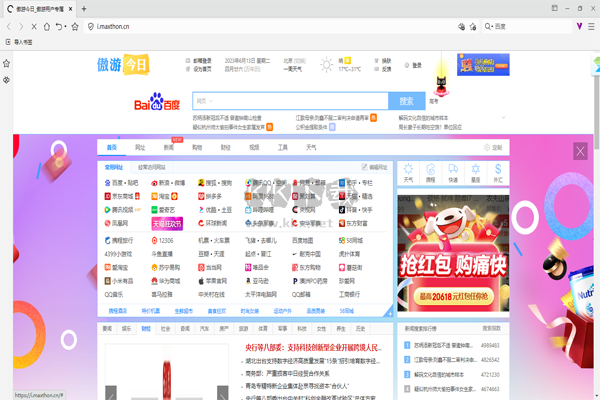Screen dimensions: 600x400
Task: Focus the i.maxthon.cn address bar
Action: click(268, 26)
